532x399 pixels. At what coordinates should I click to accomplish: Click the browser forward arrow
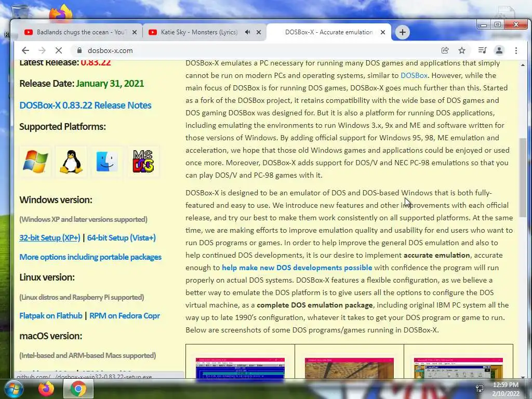pos(42,50)
